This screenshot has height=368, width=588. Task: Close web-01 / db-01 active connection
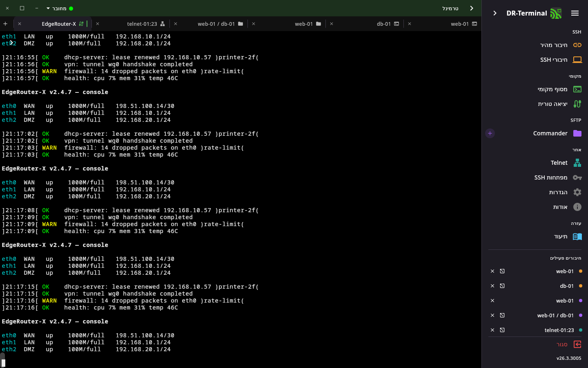pyautogui.click(x=492, y=315)
